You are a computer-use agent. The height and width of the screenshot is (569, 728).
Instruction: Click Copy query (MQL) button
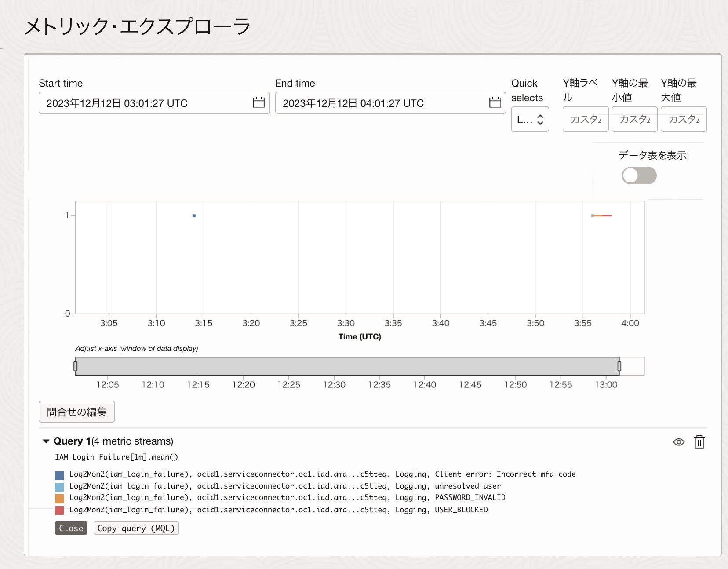(x=136, y=528)
